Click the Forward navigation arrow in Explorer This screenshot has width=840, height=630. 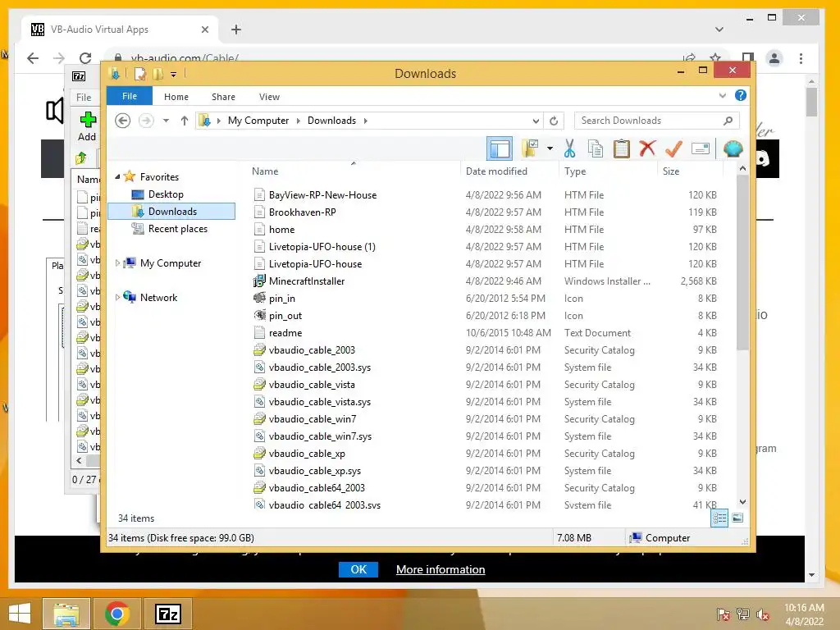(146, 121)
